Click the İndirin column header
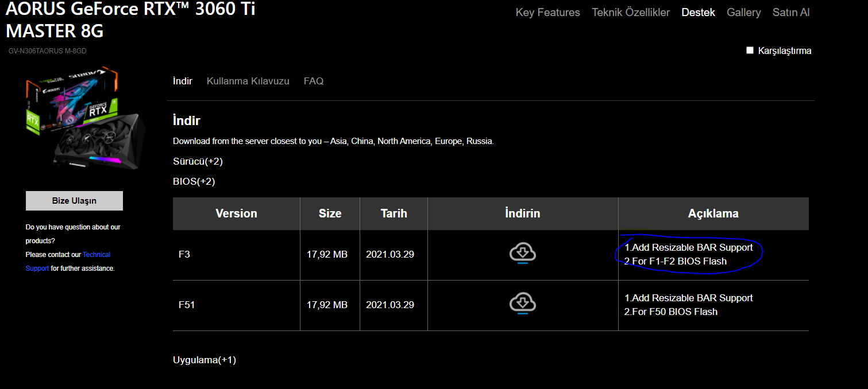868x389 pixels. [523, 213]
